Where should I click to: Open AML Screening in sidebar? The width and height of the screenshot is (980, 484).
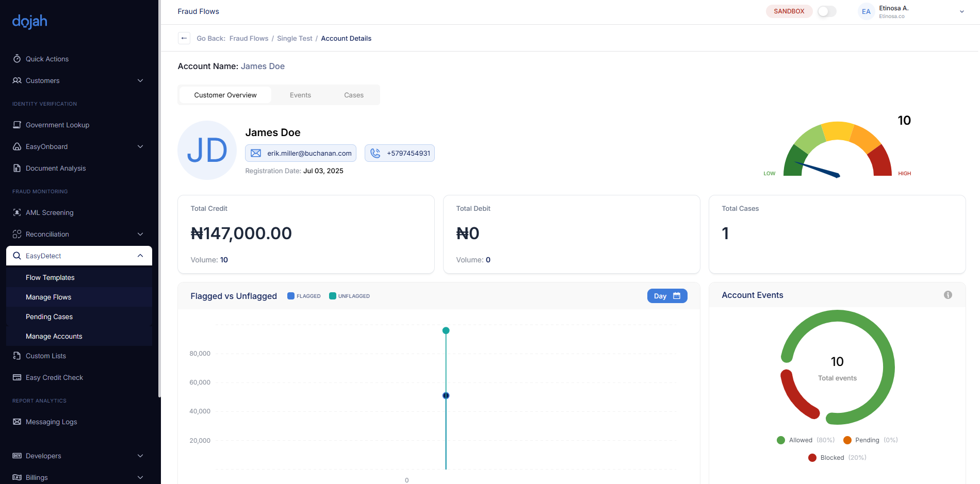50,212
